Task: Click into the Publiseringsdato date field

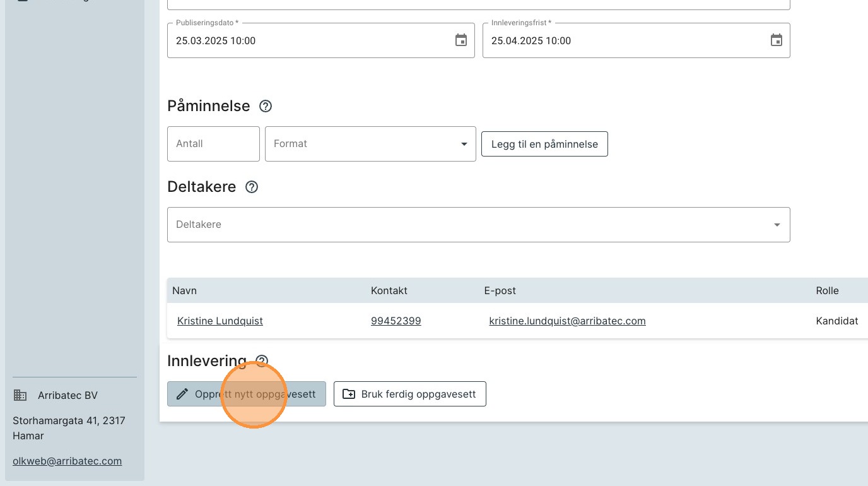Action: (x=309, y=40)
